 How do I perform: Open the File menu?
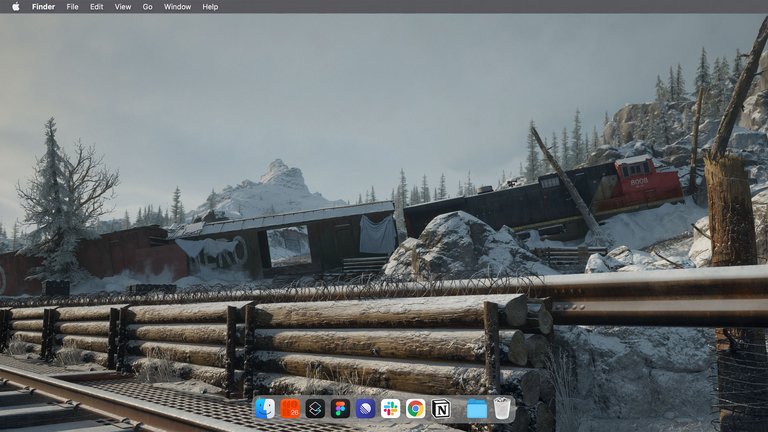click(x=72, y=7)
